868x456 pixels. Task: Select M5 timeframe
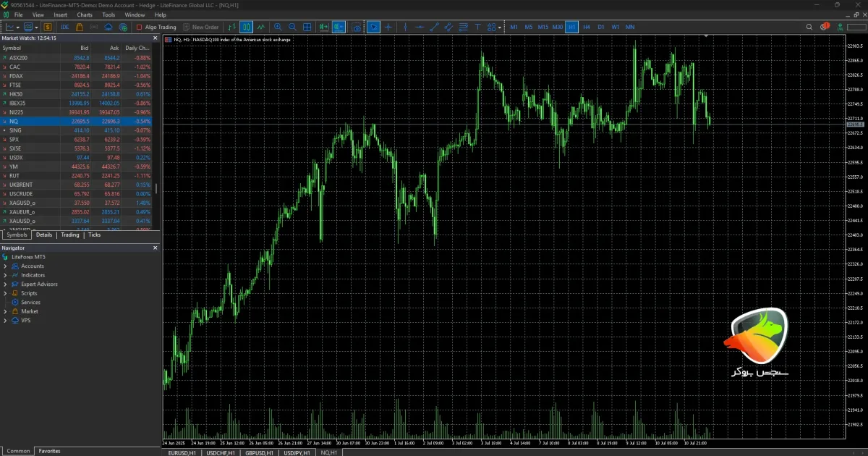(x=529, y=27)
